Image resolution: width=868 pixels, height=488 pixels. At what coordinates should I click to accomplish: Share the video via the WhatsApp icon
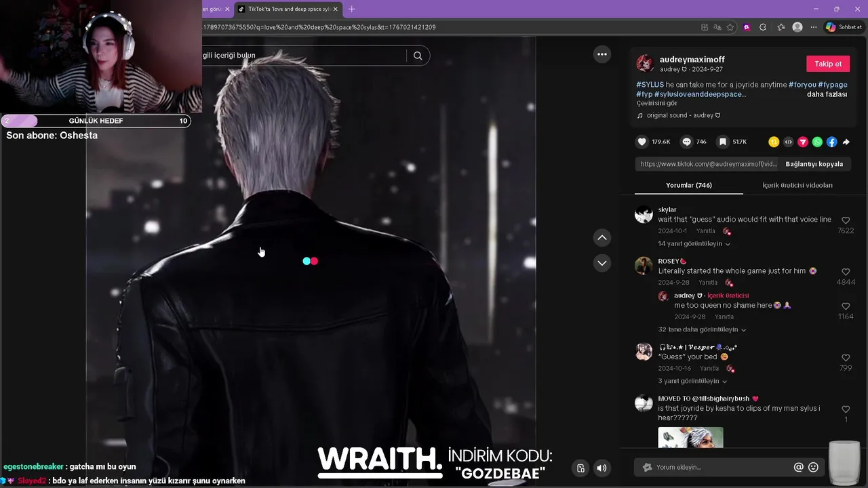tap(817, 142)
